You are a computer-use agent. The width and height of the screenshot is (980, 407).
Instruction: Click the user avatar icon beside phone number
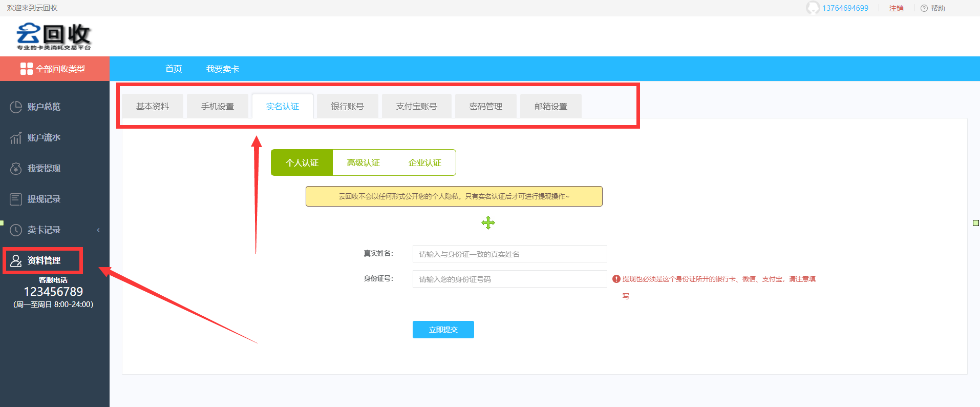point(813,8)
